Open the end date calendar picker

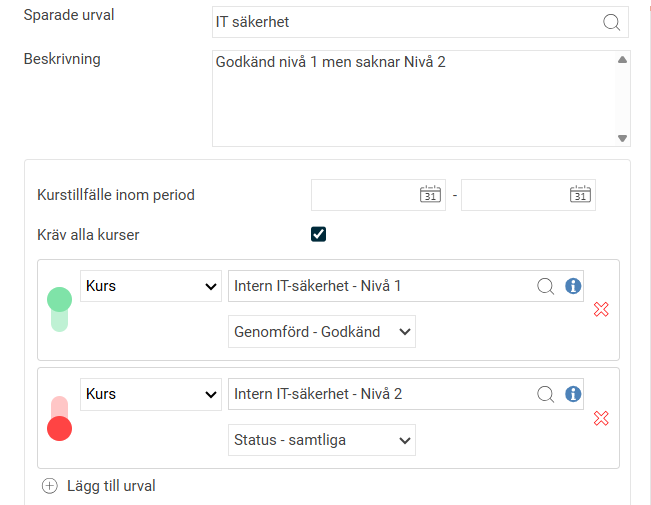[x=580, y=195]
